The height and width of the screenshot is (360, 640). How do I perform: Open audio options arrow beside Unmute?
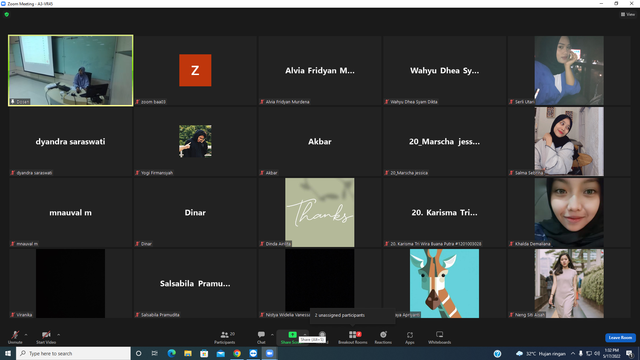point(26,335)
